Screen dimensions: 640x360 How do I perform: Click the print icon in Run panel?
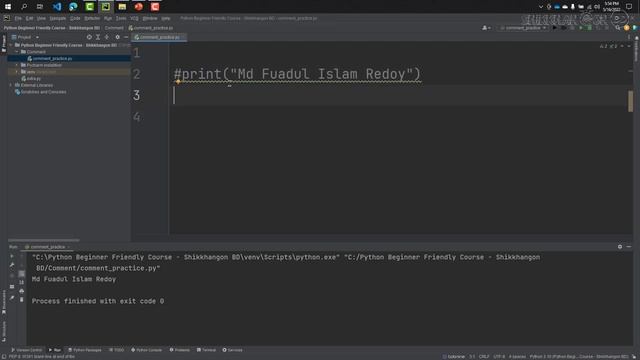pyautogui.click(x=22, y=291)
